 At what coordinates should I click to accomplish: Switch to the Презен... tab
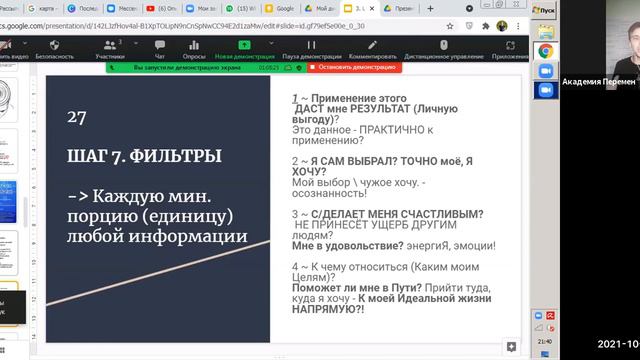[399, 9]
